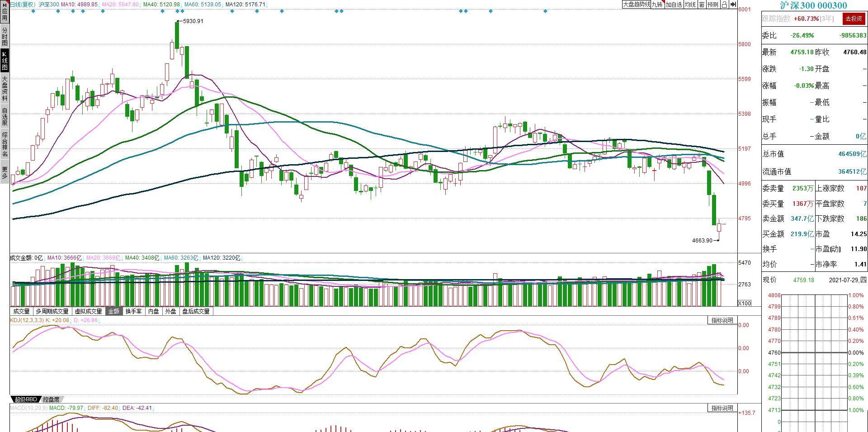868x432 pixels.
Task: Open the 分时图 sidebar view
Action: [x=5, y=36]
